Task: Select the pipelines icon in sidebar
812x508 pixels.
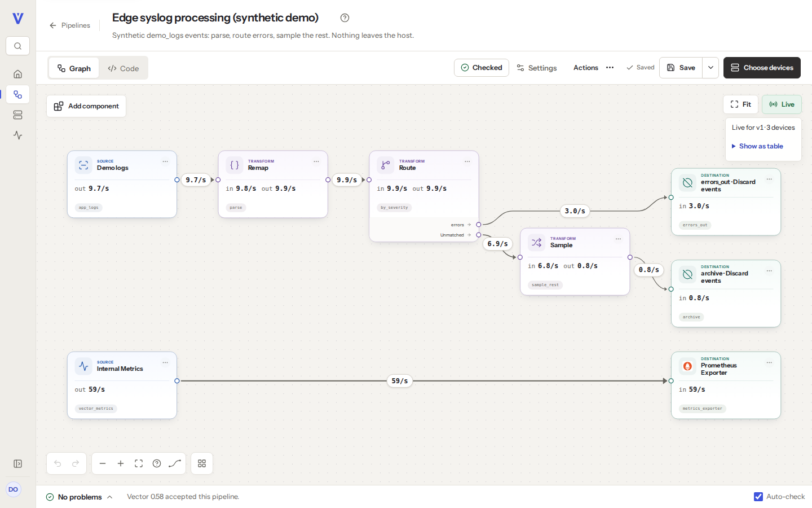Action: [x=18, y=95]
